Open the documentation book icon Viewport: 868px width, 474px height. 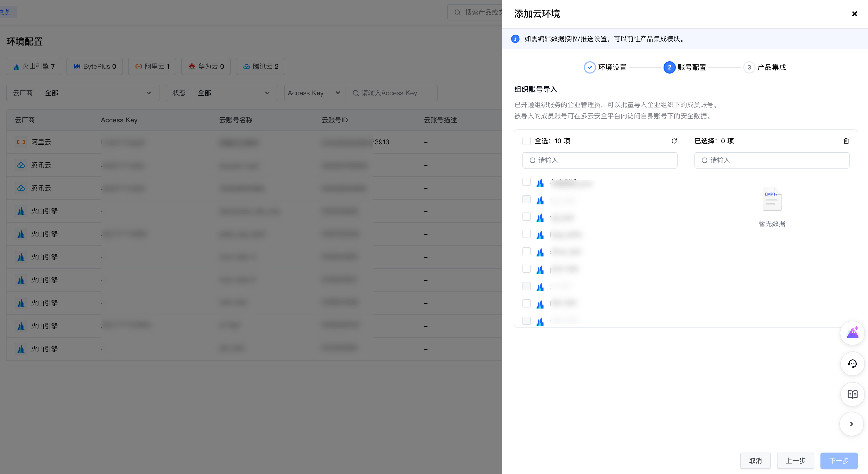[852, 394]
